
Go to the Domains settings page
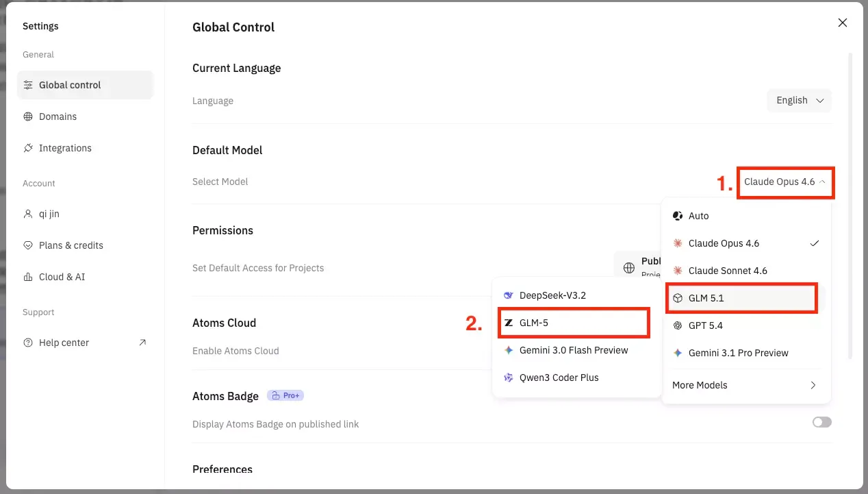click(86, 116)
